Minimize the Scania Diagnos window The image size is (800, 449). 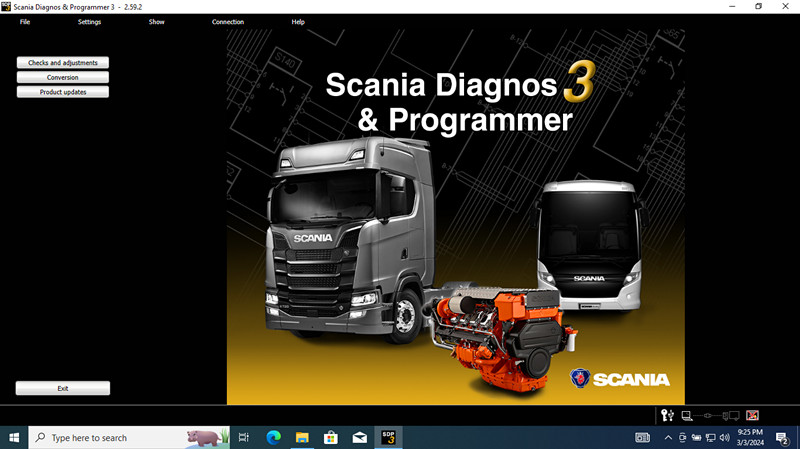click(732, 7)
